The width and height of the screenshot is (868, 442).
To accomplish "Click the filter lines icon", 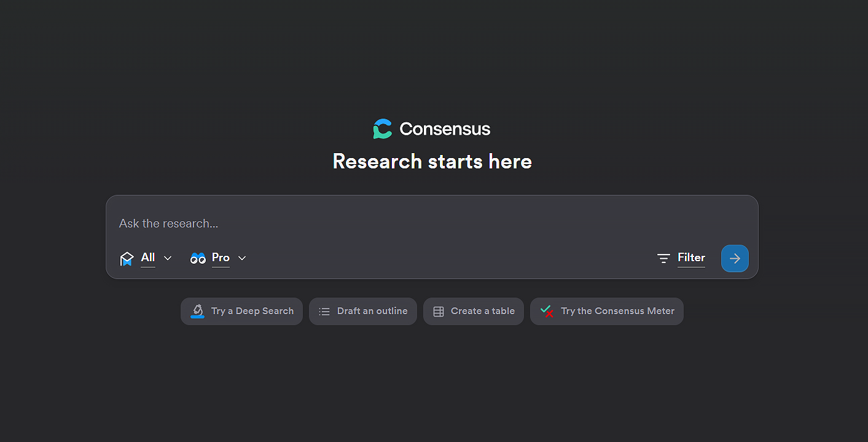I will 663,258.
